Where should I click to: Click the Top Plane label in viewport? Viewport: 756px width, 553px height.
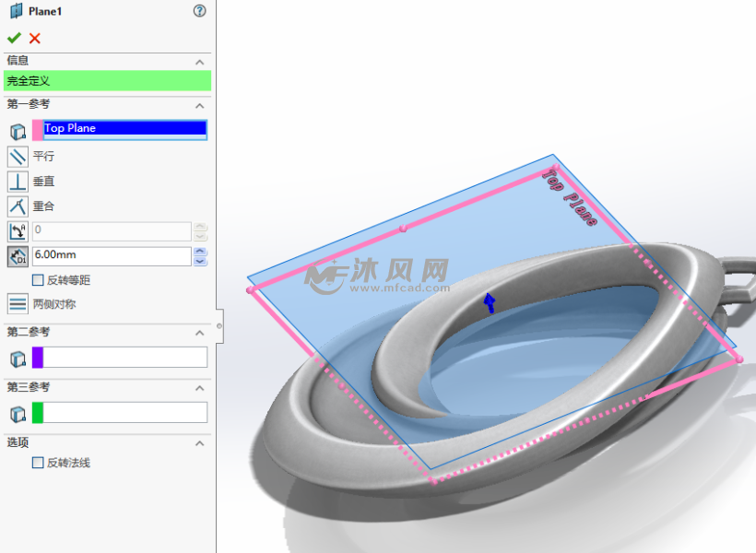pos(570,197)
